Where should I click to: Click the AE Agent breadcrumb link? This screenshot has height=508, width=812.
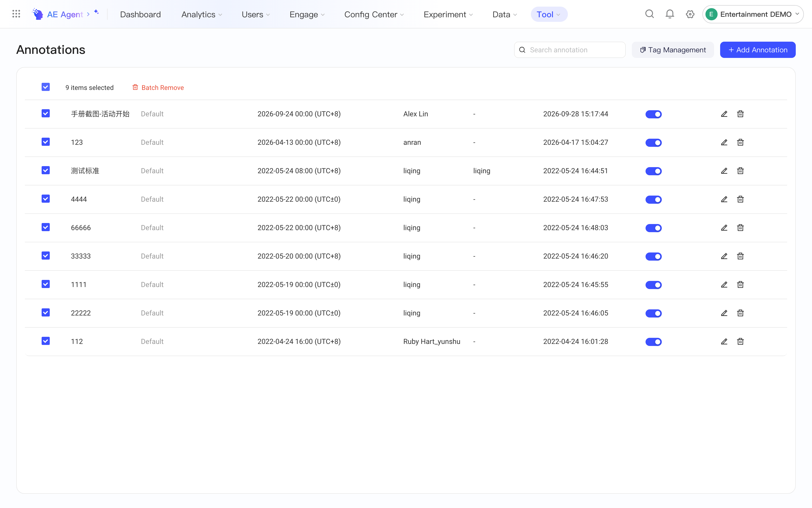(65, 14)
